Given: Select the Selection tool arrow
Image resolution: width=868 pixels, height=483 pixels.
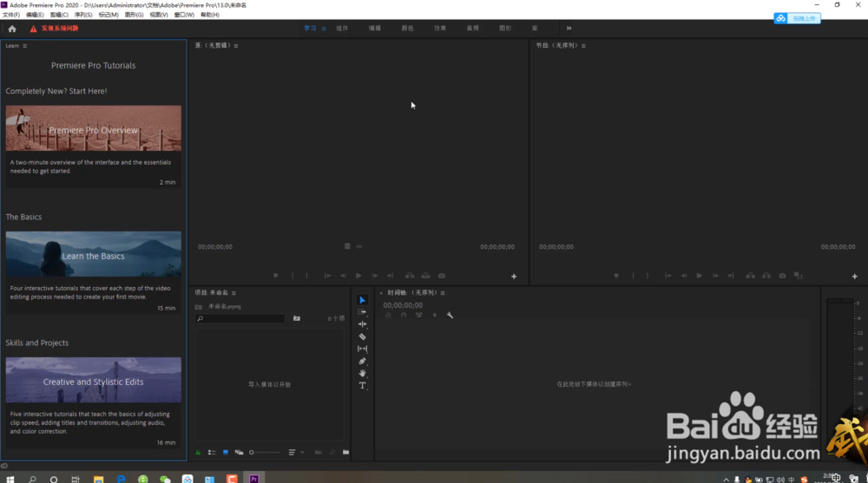Looking at the screenshot, I should coord(363,300).
